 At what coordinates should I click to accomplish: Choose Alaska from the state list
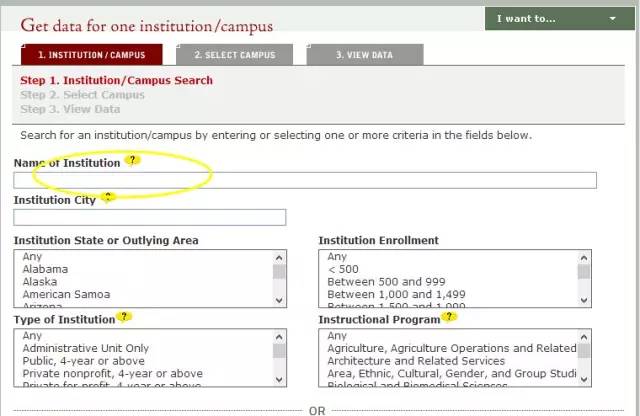41,282
